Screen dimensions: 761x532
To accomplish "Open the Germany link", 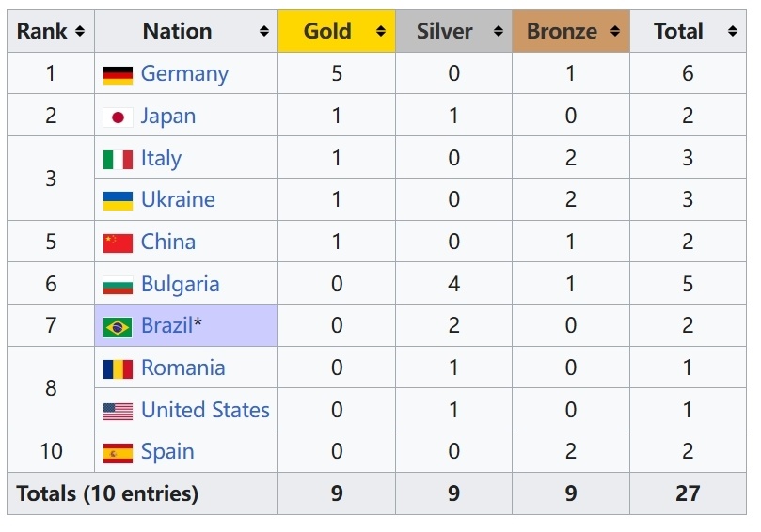I will pos(184,74).
